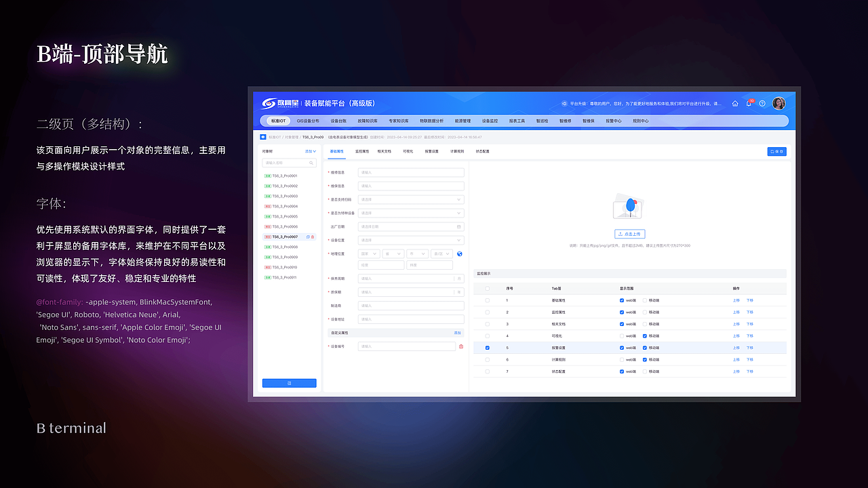The height and width of the screenshot is (488, 868).
Task: Click 上移 for the 计算规则 row
Action: pos(736,359)
